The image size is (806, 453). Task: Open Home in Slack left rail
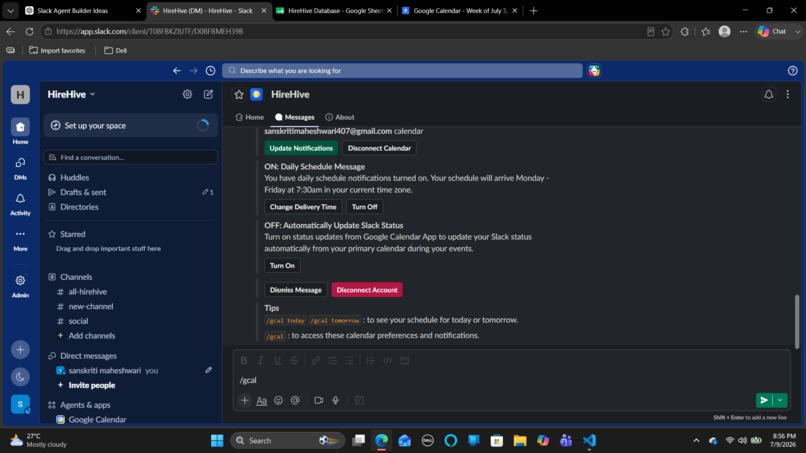point(20,131)
